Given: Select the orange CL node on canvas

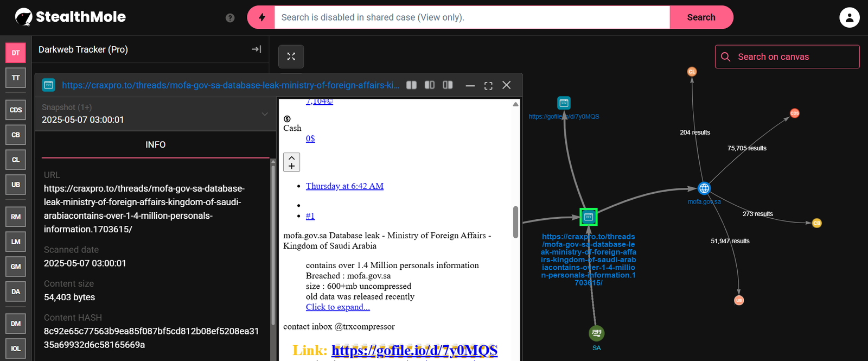Looking at the screenshot, I should 692,72.
